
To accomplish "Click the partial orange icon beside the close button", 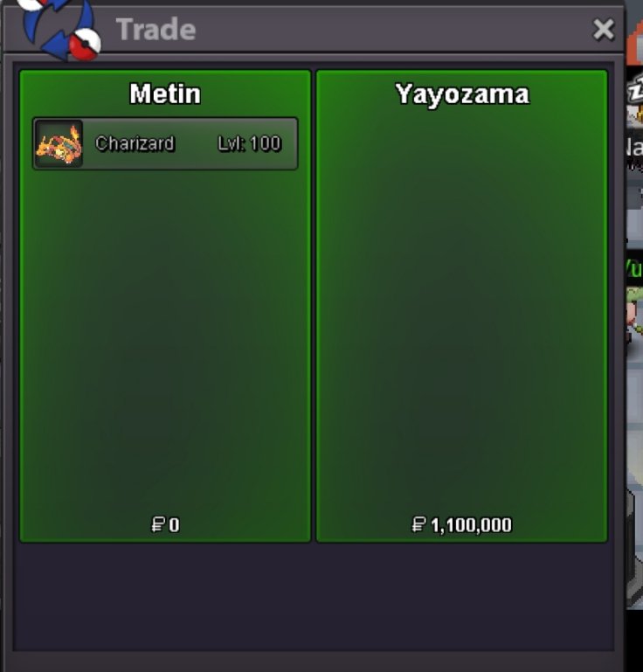I will pyautogui.click(x=635, y=45).
